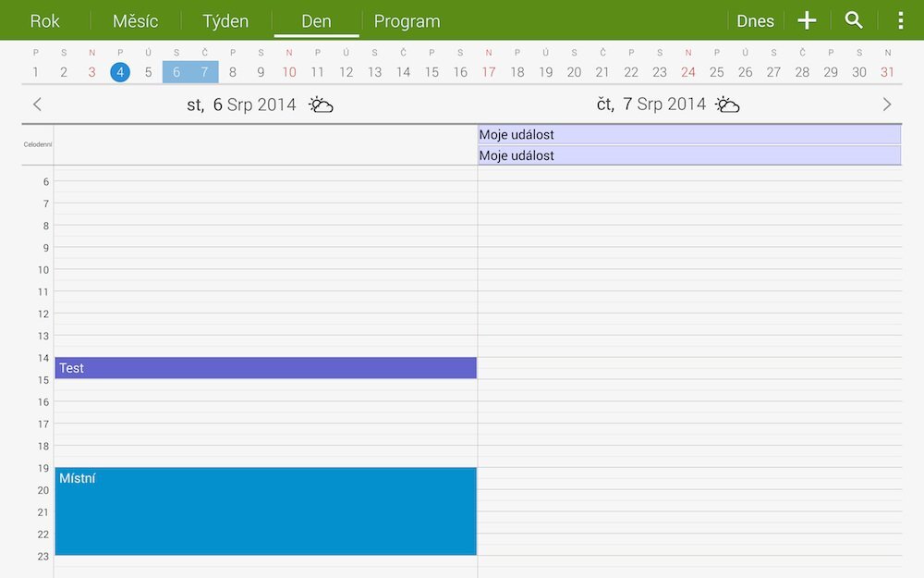Select the Den view tab
Viewport: 924px width, 578px height.
pos(316,21)
